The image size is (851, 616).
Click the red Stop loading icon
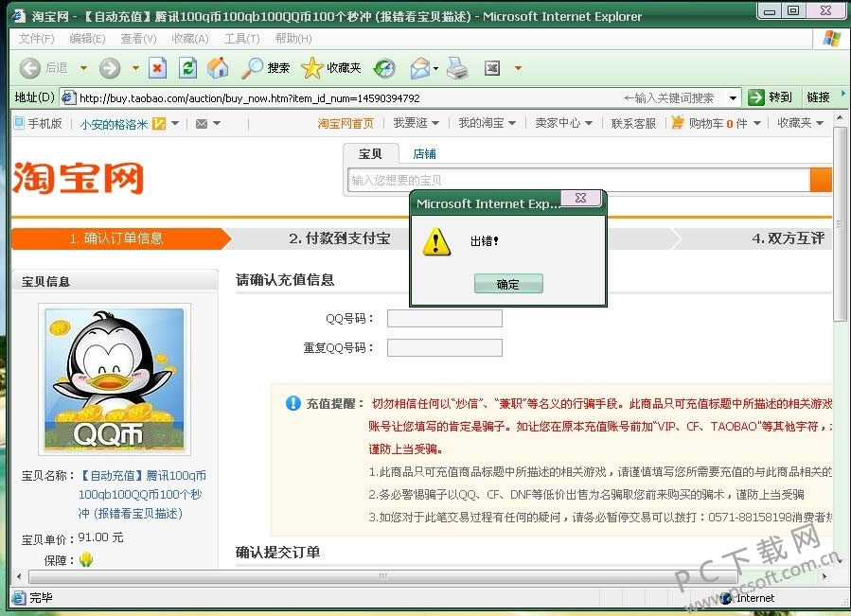tap(157, 68)
